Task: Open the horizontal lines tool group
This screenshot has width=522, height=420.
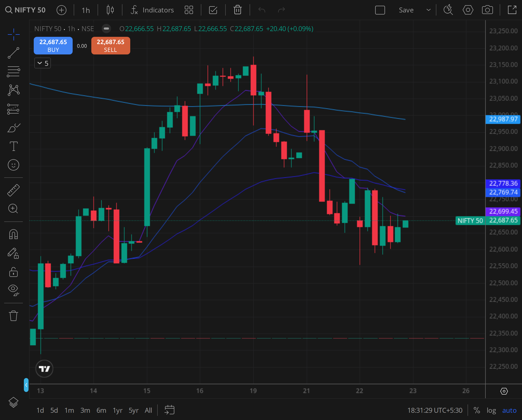Action: point(13,72)
